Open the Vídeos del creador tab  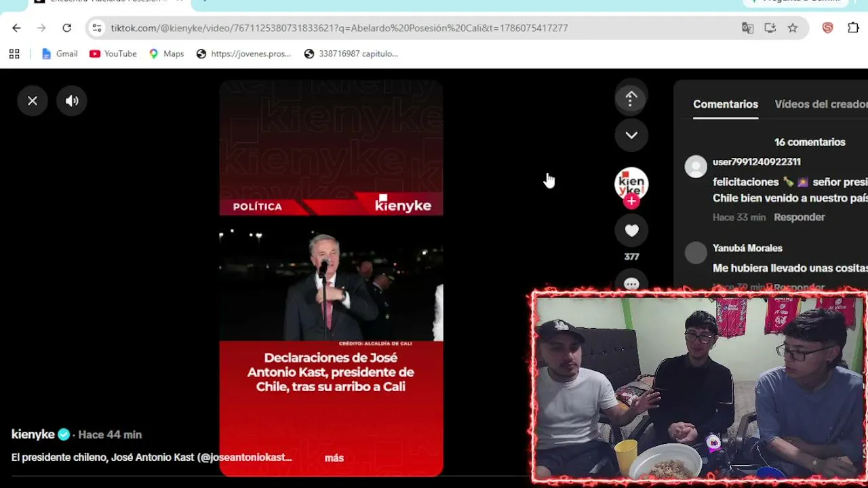pos(821,104)
